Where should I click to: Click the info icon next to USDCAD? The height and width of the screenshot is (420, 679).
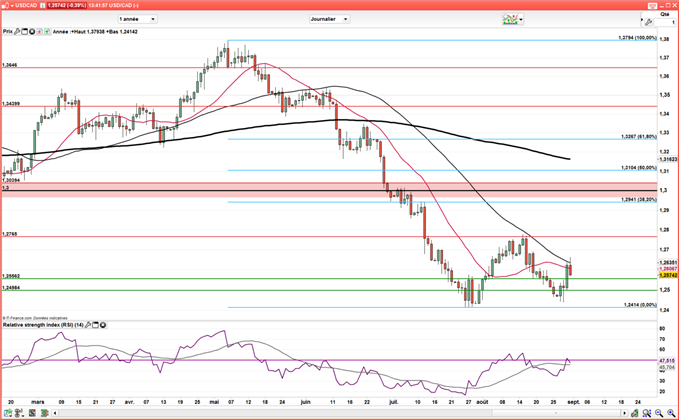click(x=42, y=5)
